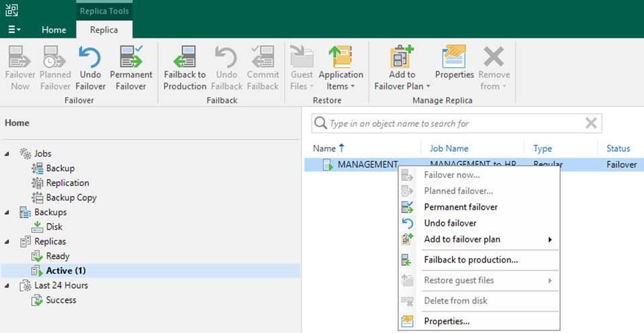Sort by the Status column header
This screenshot has width=644, height=333.
point(618,148)
